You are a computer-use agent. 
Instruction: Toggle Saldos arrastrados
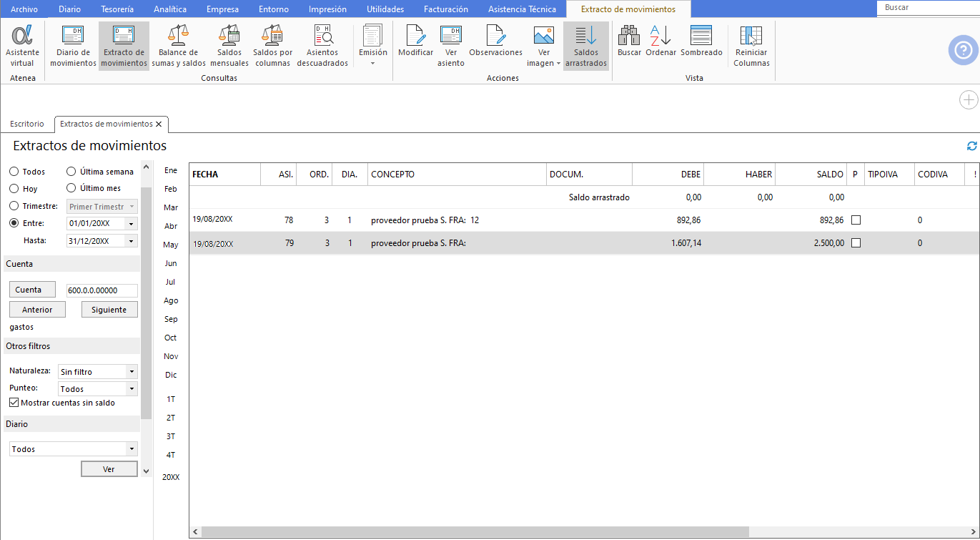pyautogui.click(x=585, y=46)
